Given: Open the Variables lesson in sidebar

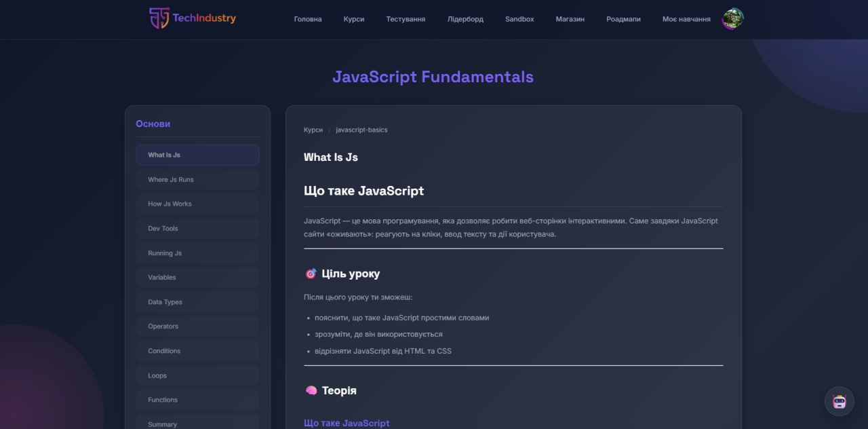Looking at the screenshot, I should click(197, 278).
